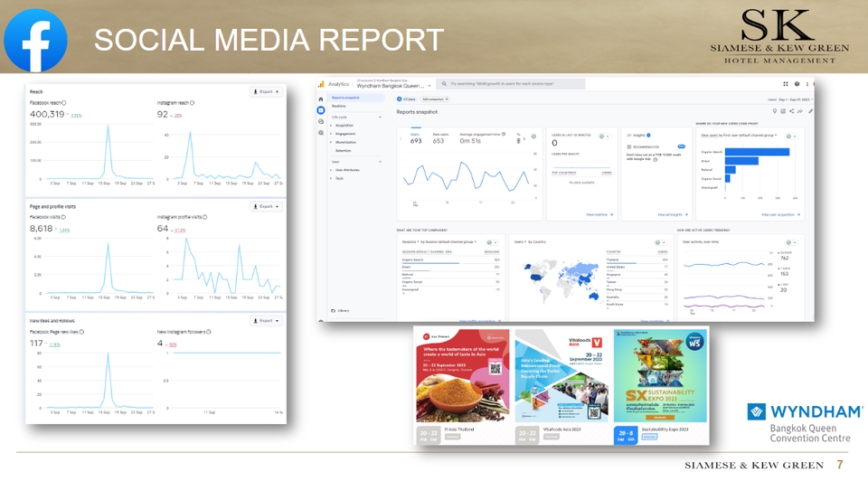The width and height of the screenshot is (868, 481).
Task: Select Reports snapshot in the sidebar
Action: click(x=356, y=98)
